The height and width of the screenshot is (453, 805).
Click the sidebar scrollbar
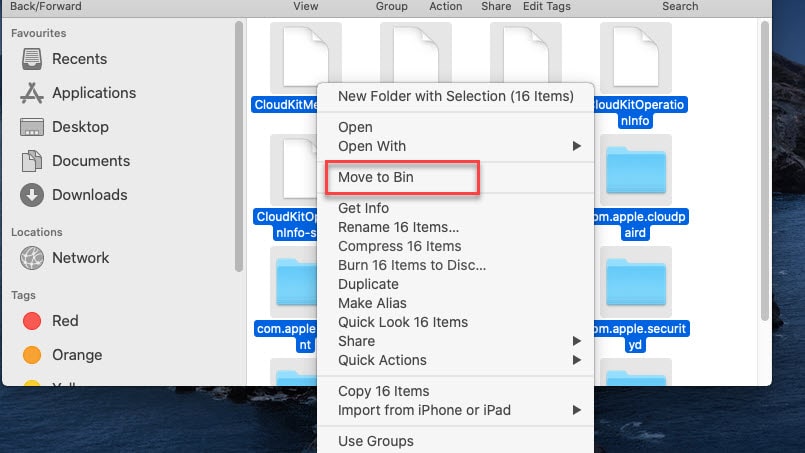pyautogui.click(x=239, y=146)
